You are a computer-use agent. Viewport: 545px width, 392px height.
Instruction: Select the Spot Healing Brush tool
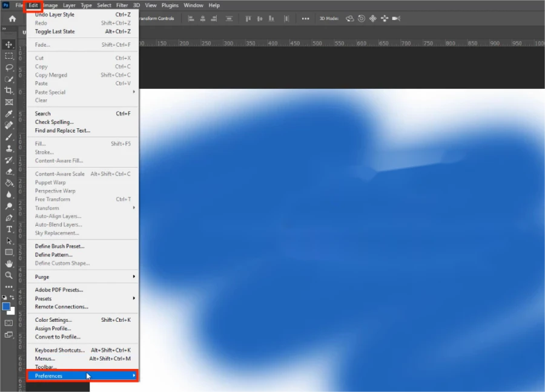click(8, 125)
